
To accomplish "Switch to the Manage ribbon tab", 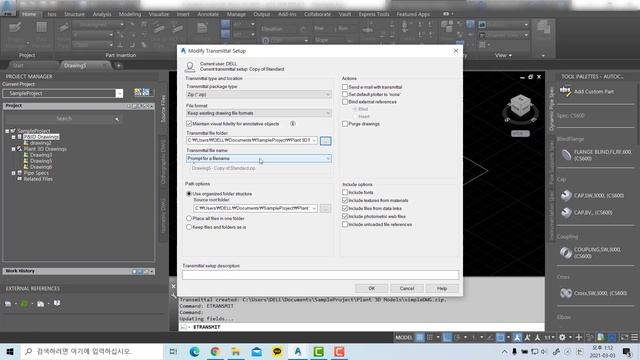I will [236, 14].
